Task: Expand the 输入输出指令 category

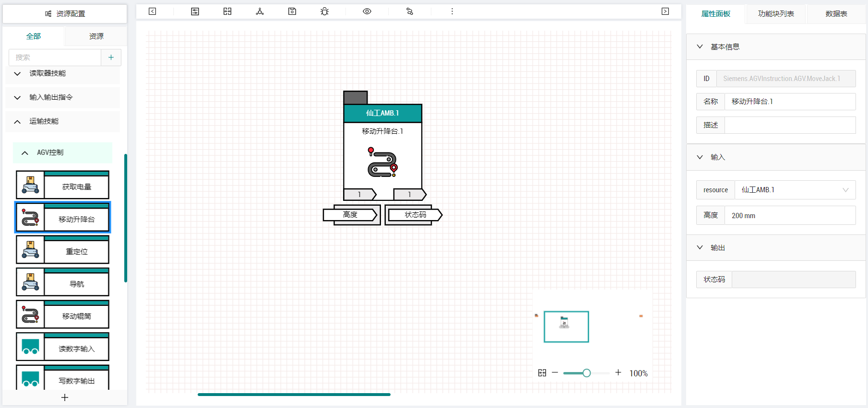Action: 17,98
